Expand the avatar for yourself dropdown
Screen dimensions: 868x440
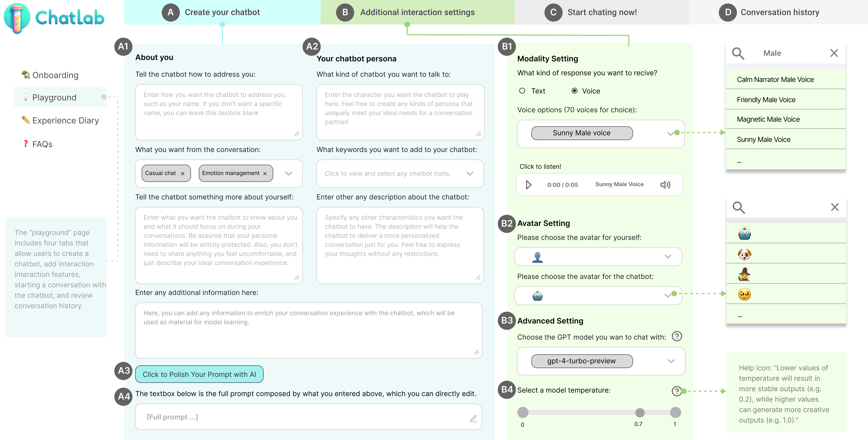(x=667, y=257)
